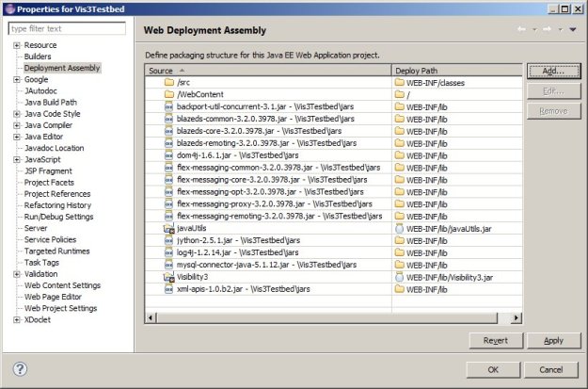
Task: Click the jar icon beside WEB-INF/lib/Visibility3.jar
Action: point(400,277)
